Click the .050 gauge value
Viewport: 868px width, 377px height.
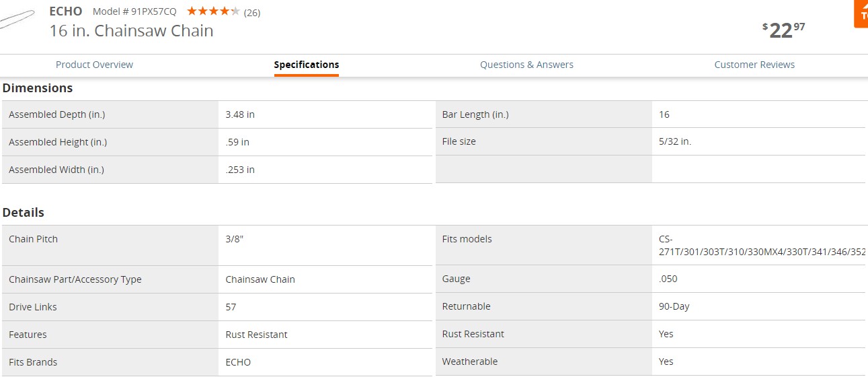pos(668,279)
